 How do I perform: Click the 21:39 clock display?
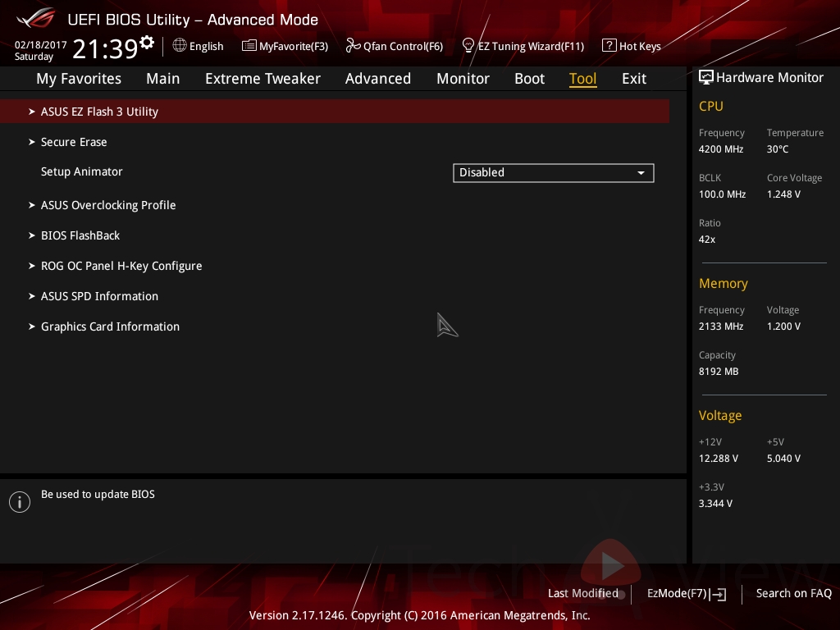pyautogui.click(x=105, y=48)
